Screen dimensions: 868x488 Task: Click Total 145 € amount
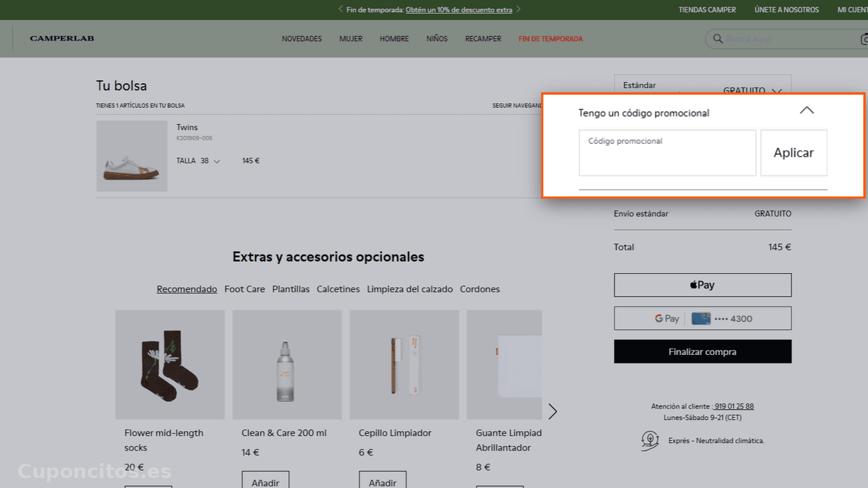(x=780, y=247)
